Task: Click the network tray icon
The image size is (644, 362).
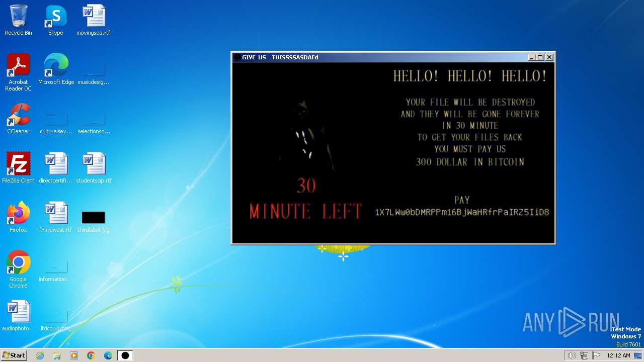Action: 584,355
